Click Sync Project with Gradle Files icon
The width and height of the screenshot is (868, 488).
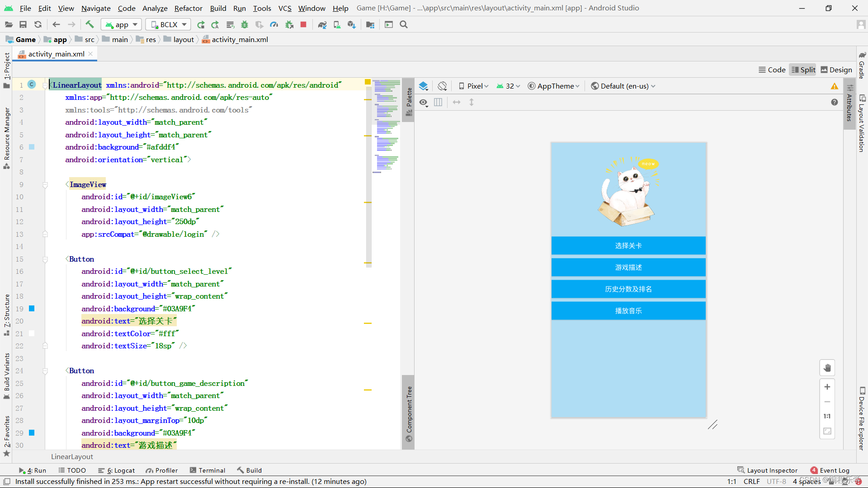[322, 24]
